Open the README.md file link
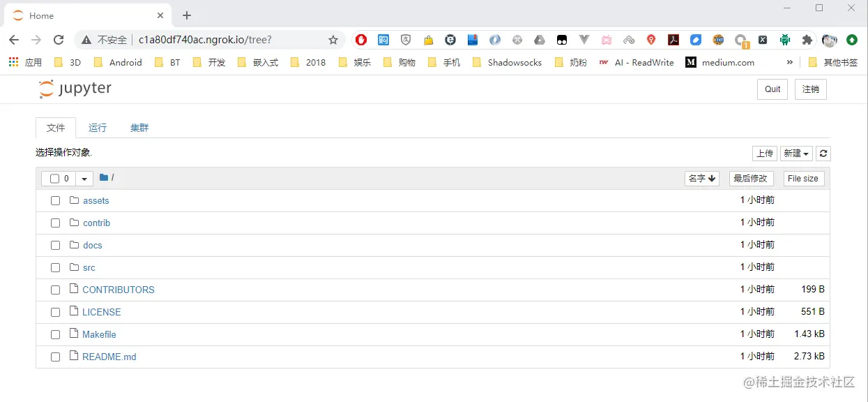Screen dimensions: 868x402 [109, 357]
